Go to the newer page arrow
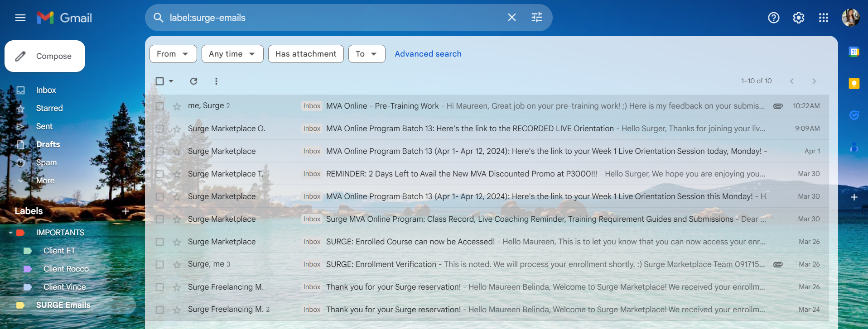 (792, 81)
